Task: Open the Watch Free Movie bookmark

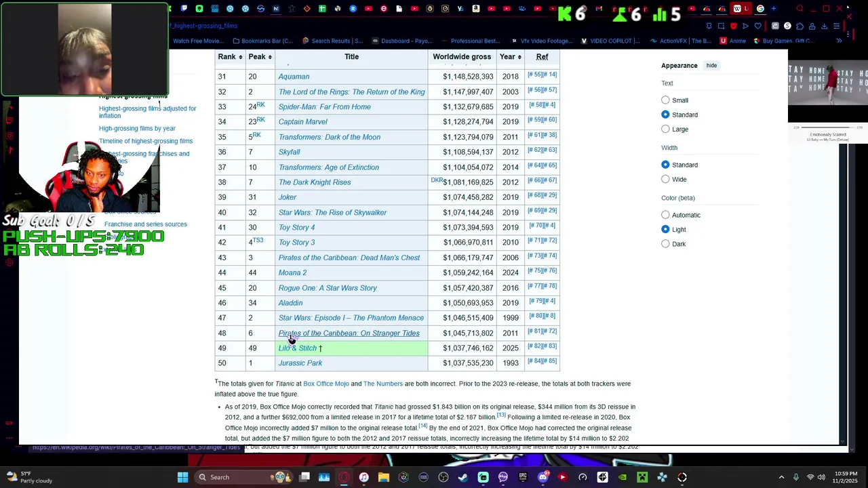Action: tap(198, 41)
